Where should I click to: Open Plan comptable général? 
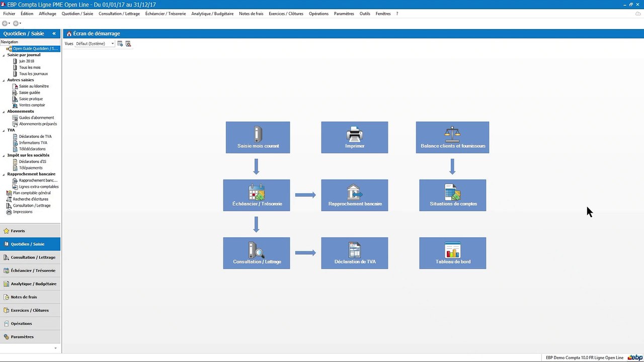(32, 193)
